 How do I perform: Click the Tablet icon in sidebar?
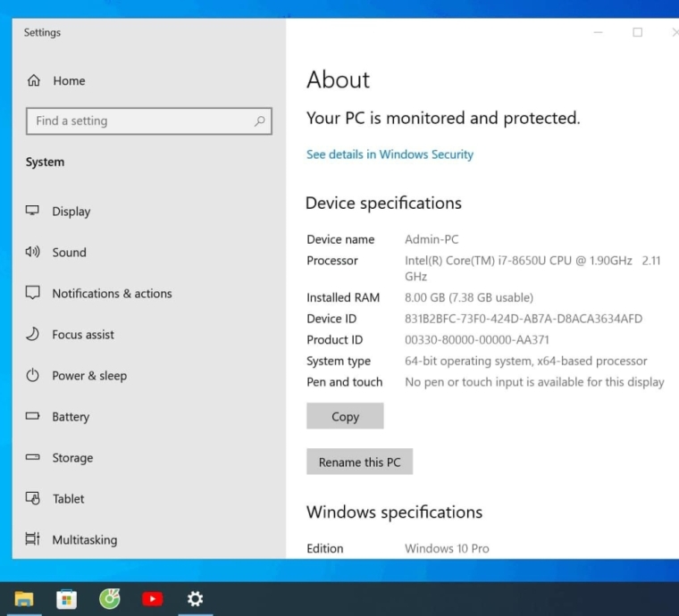[x=32, y=498]
